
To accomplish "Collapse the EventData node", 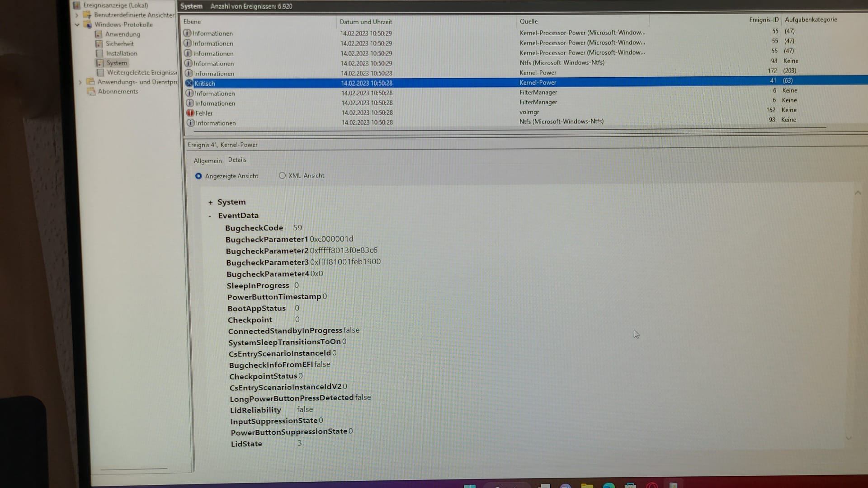I will click(210, 216).
